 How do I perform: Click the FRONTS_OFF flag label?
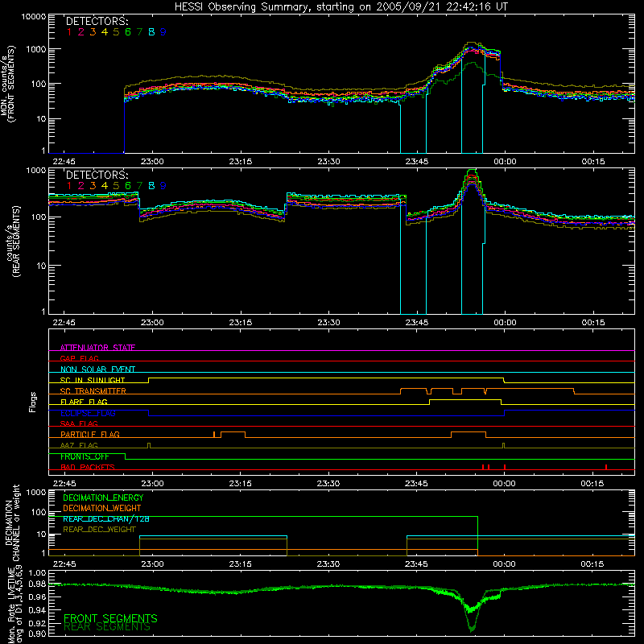point(85,456)
